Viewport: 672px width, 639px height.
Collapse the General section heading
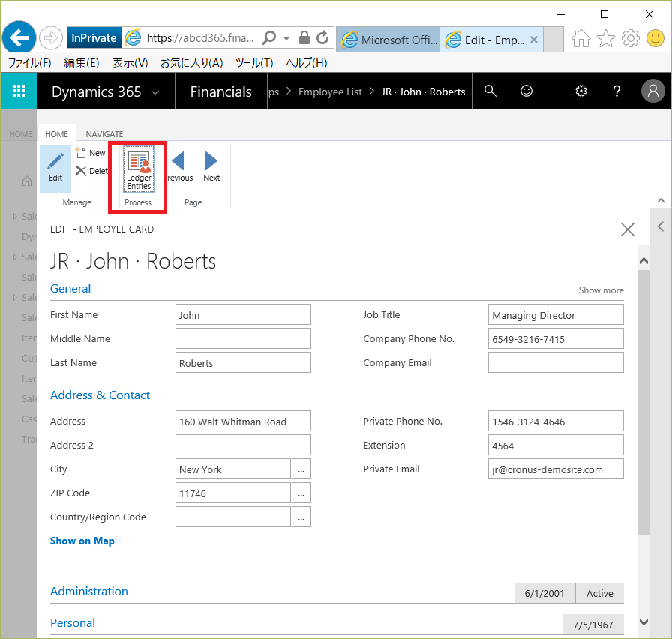point(70,289)
